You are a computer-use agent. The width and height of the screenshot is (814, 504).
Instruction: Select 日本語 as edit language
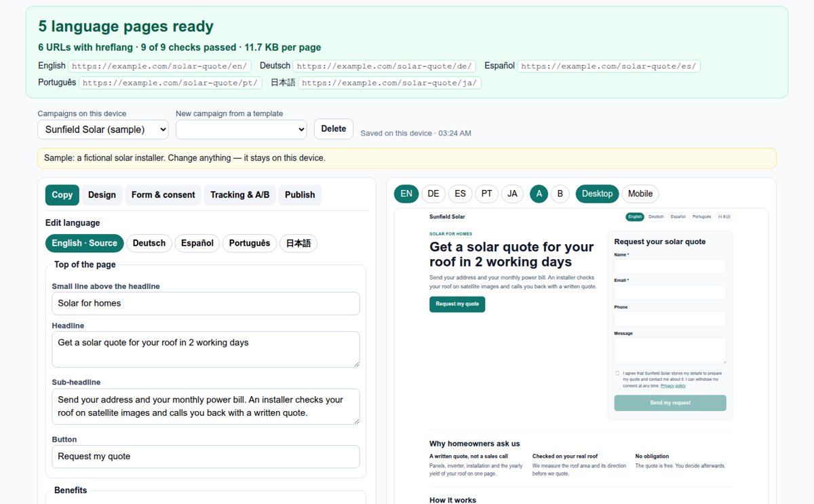pyautogui.click(x=298, y=243)
